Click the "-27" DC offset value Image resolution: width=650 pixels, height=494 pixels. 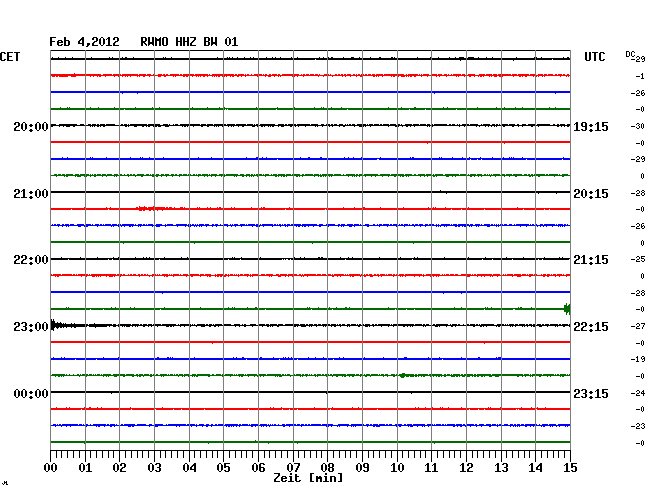pos(638,326)
